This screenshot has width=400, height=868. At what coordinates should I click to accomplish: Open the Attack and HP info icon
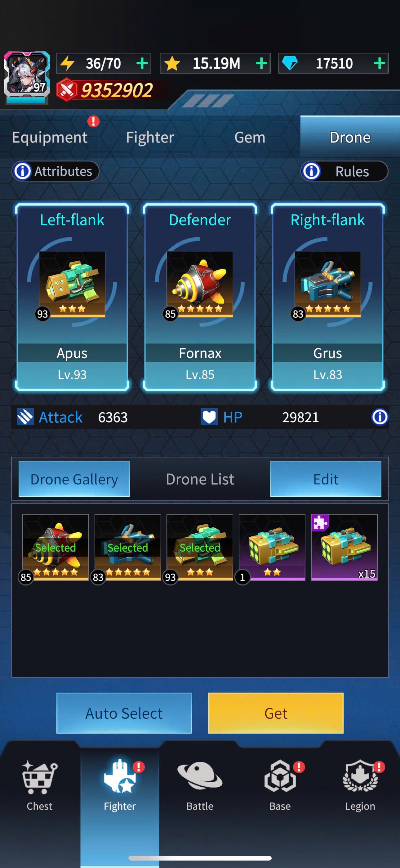pos(380,417)
